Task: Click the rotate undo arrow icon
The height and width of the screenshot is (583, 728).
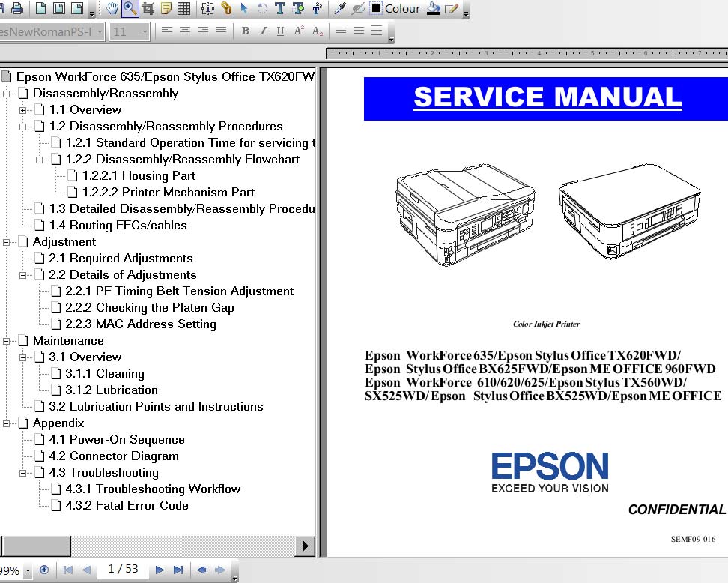Action: 262,8
